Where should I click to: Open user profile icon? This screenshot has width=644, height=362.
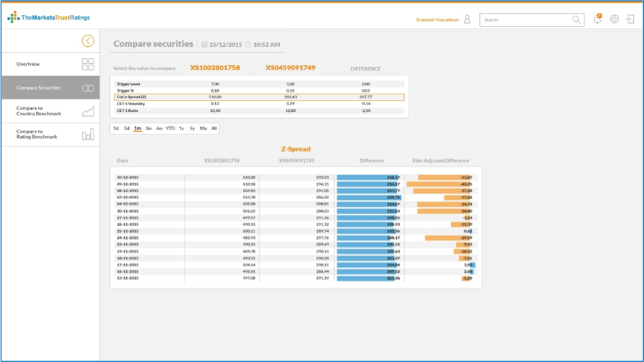click(467, 19)
